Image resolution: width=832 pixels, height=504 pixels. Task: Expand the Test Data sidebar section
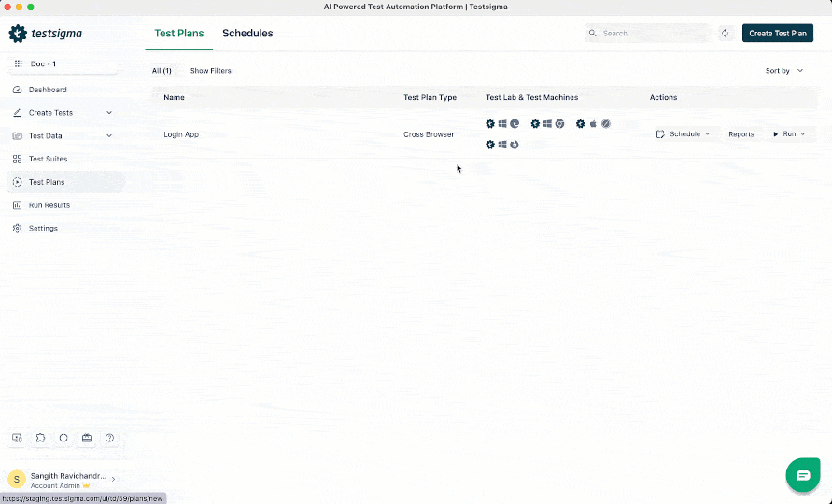[109, 136]
